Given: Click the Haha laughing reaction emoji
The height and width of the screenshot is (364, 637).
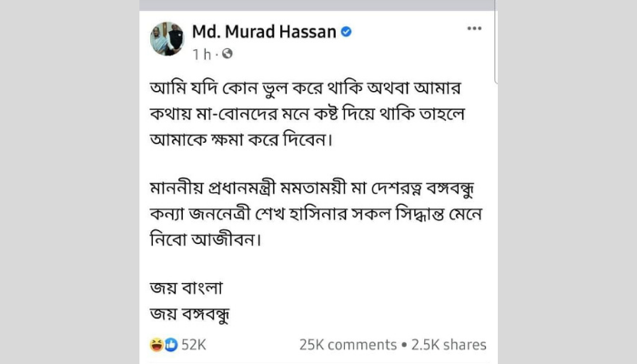Looking at the screenshot, I should point(156,345).
